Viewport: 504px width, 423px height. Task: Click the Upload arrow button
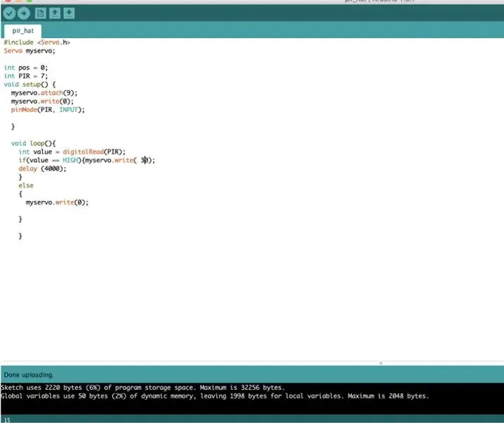23,13
